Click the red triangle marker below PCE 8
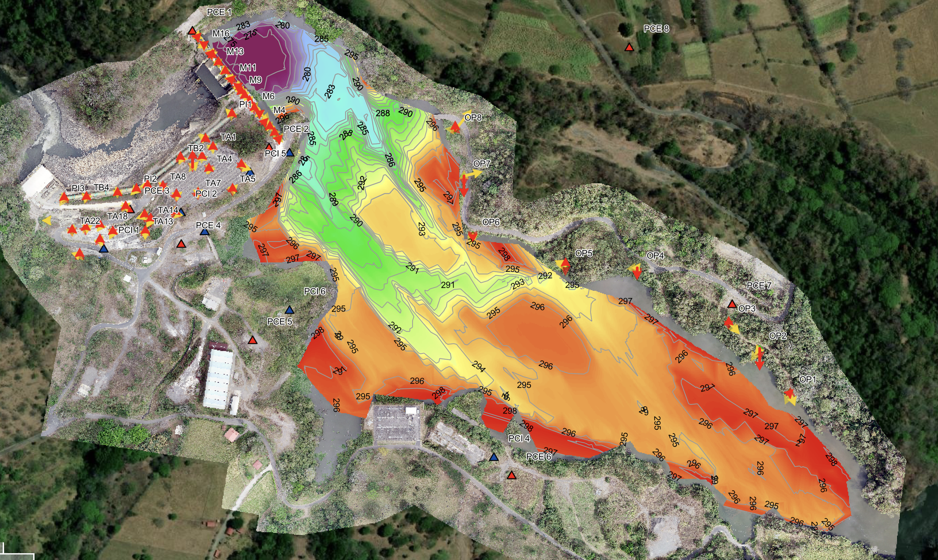Image resolution: width=938 pixels, height=560 pixels. click(x=629, y=48)
